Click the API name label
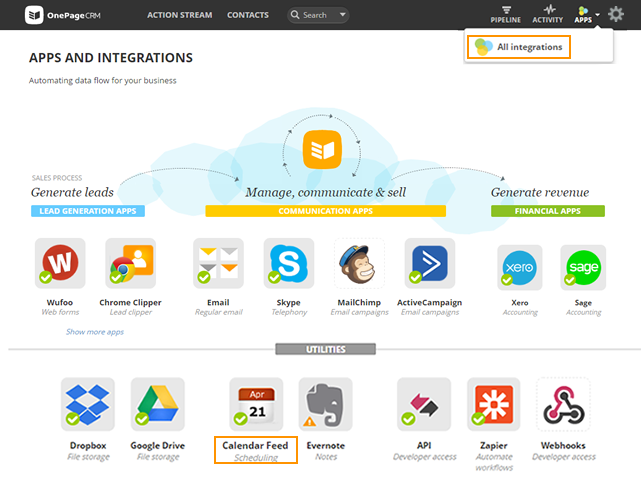The height and width of the screenshot is (496, 641). (424, 445)
